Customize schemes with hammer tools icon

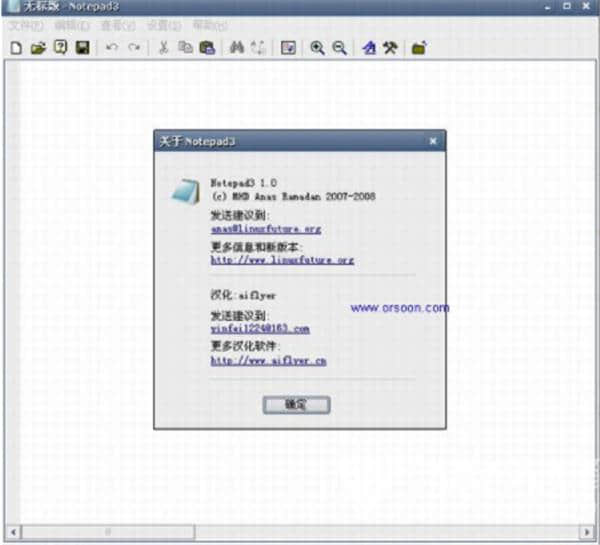390,48
